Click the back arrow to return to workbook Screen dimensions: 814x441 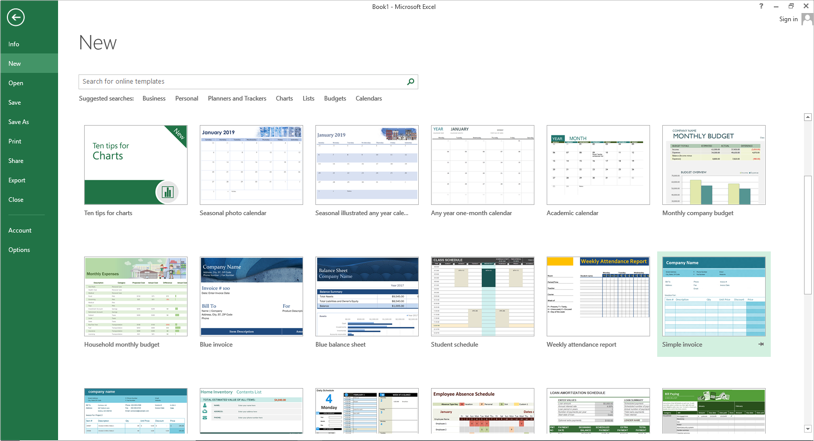click(x=16, y=17)
